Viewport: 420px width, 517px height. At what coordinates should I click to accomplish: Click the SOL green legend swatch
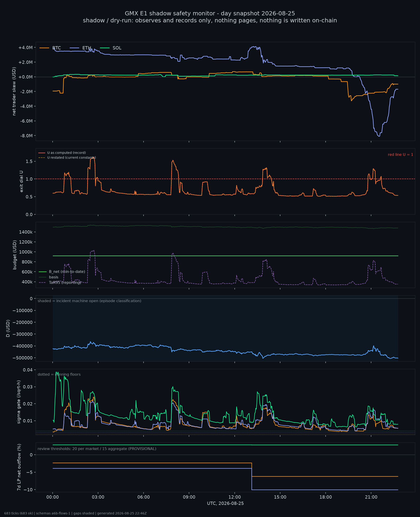coord(105,48)
